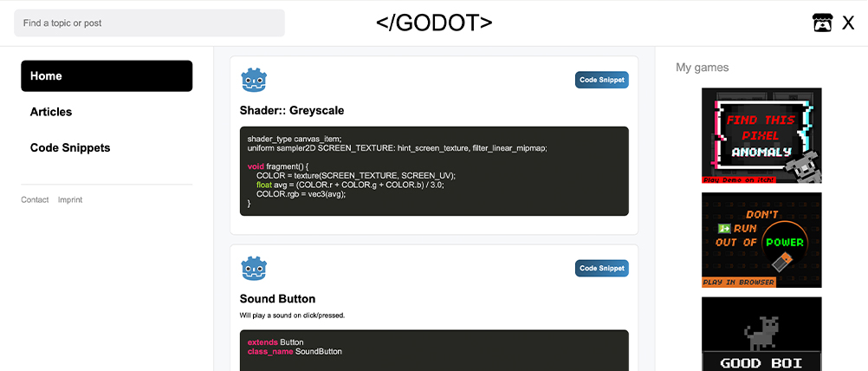Screen dimensions: 868x371
Task: Open the itch.io store icon in header
Action: (822, 23)
